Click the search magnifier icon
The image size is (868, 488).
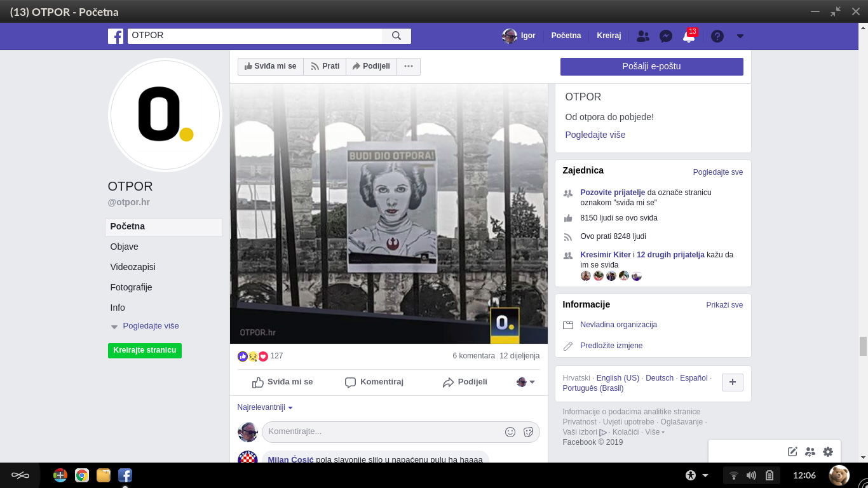(397, 36)
